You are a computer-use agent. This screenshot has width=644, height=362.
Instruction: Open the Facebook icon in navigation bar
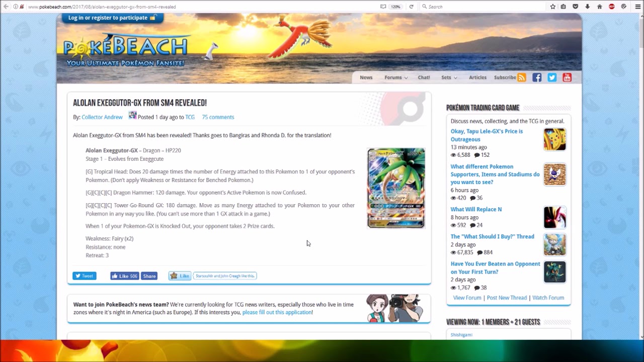click(537, 77)
